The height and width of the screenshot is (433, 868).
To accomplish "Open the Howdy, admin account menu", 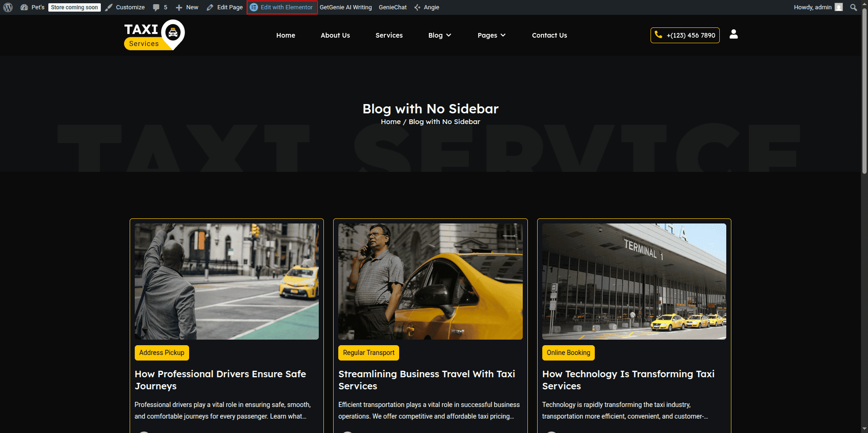I will coord(818,7).
